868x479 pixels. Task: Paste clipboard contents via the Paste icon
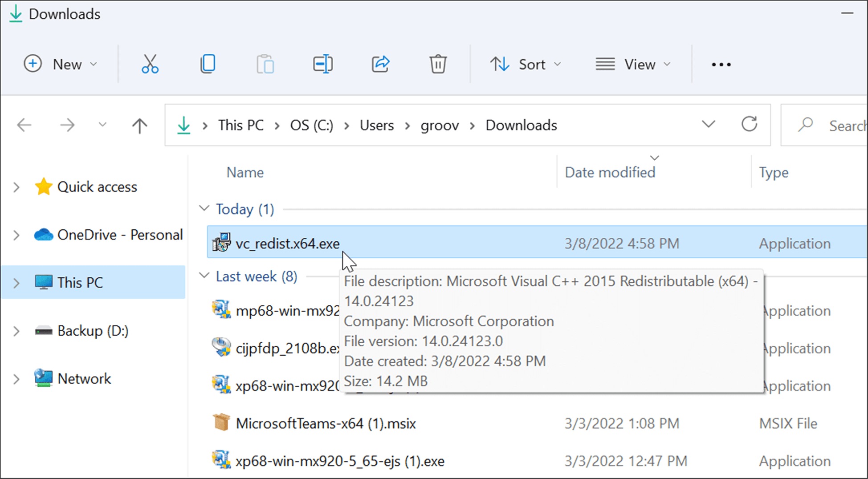point(265,64)
